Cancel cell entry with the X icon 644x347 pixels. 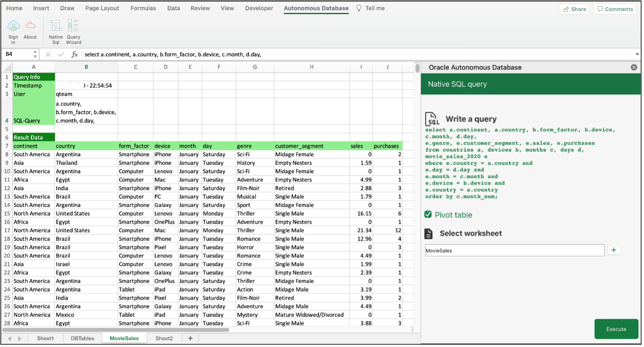(x=48, y=54)
